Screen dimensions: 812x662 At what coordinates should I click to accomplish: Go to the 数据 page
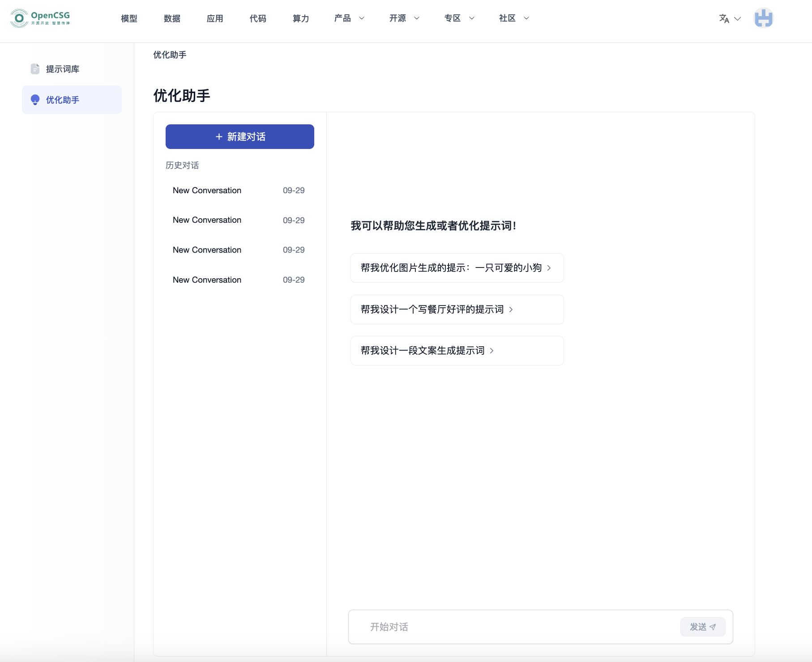pyautogui.click(x=172, y=18)
